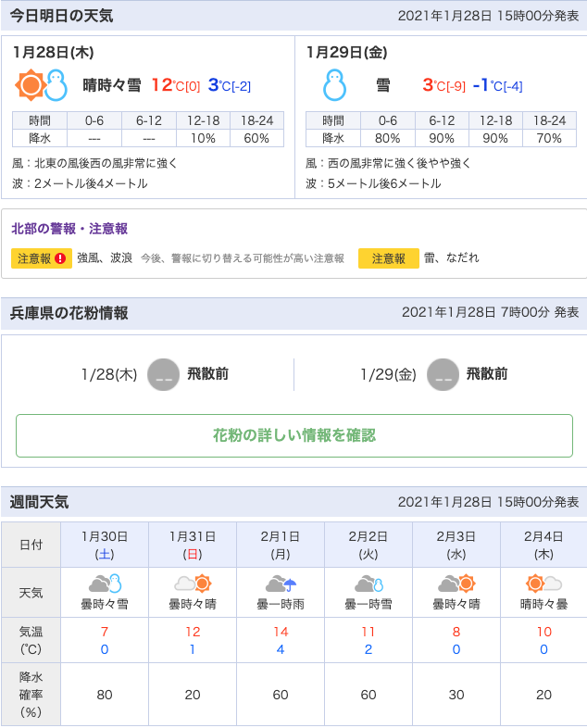
Task: Click the cloud-sun icon for 2月3日
Action: point(456,584)
